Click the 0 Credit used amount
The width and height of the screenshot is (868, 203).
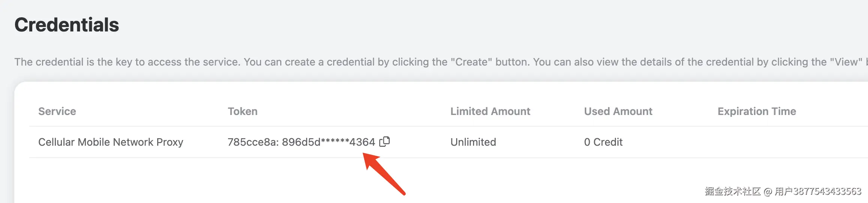[x=603, y=142]
